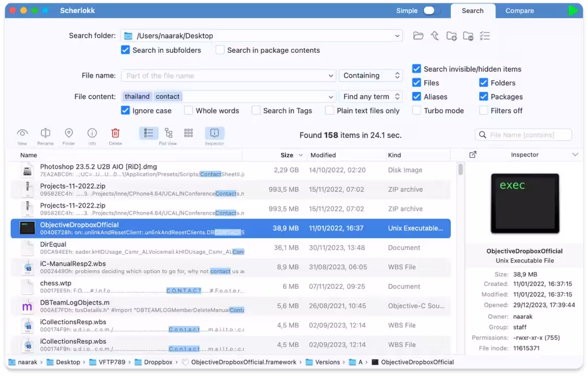Click VFTP789 folder in path bar
The height and width of the screenshot is (376, 588).
pos(112,362)
